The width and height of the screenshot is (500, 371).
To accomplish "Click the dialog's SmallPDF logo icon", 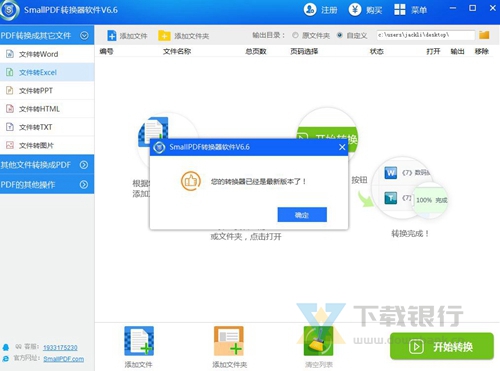I will (159, 147).
